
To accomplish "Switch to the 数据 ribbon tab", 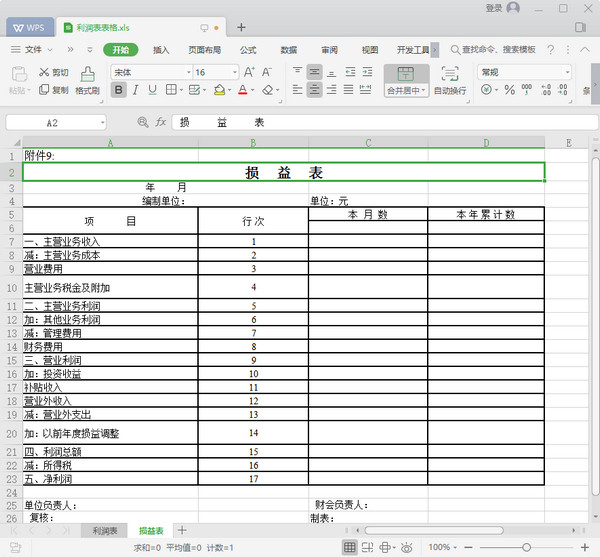I will 289,50.
